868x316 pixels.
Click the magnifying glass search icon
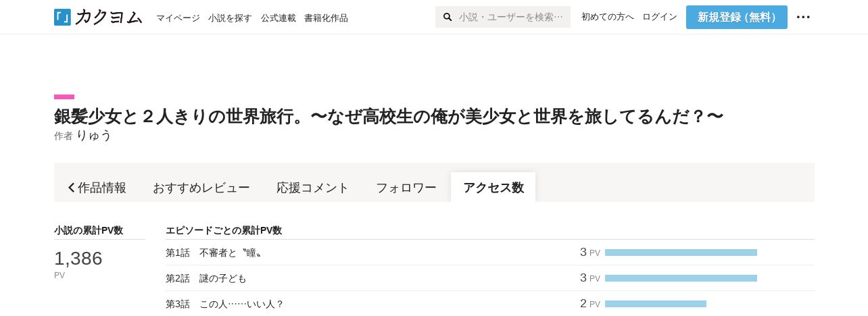pos(448,17)
